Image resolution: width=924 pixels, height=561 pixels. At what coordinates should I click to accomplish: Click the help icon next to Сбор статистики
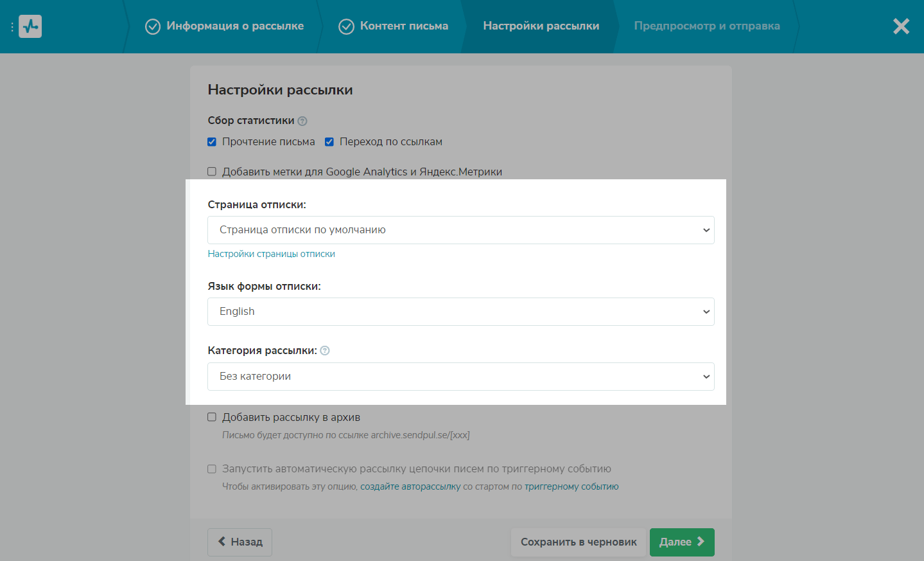click(302, 121)
